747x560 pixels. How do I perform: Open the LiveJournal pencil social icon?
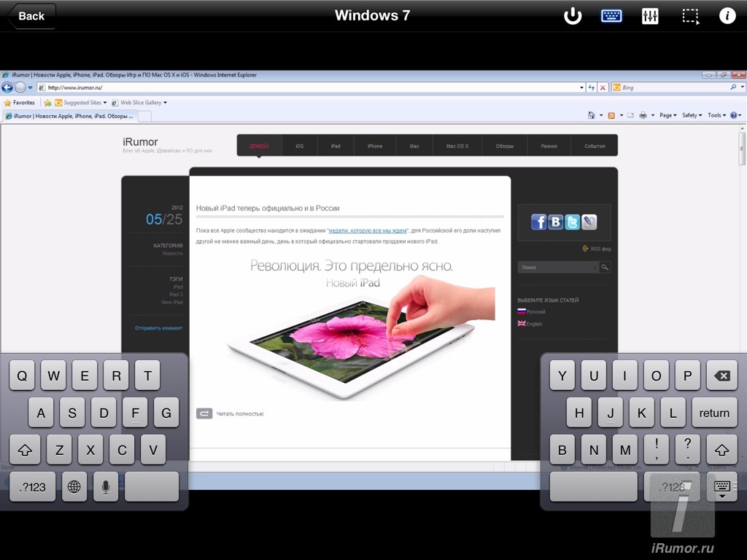pos(589,222)
